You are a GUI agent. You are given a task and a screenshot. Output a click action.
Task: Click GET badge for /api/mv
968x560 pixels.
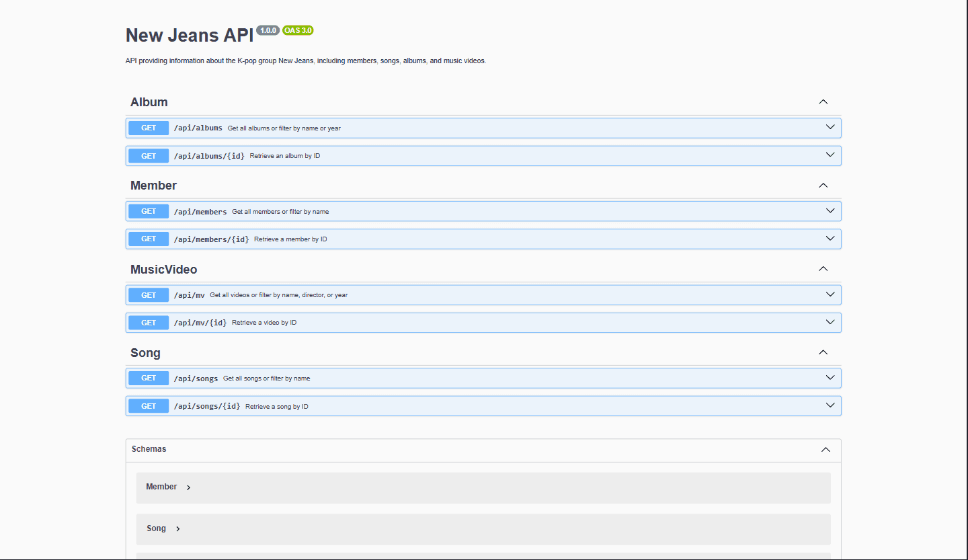[149, 295]
